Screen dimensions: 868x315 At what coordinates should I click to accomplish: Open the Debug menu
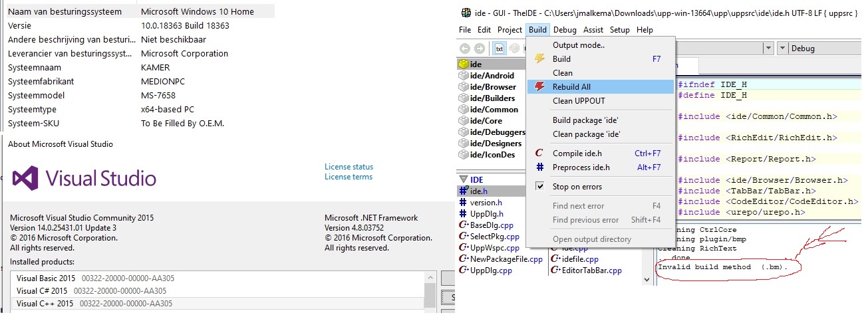(565, 30)
